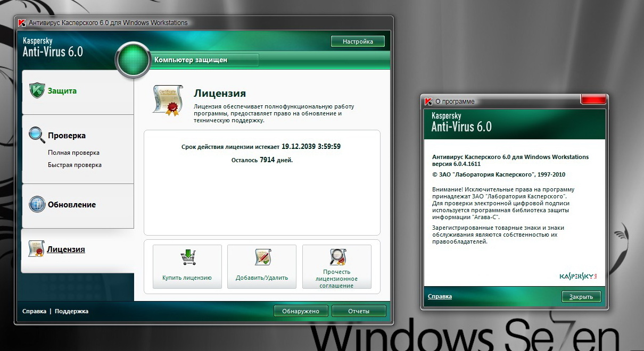This screenshot has height=351, width=644.
Task: Click the Обнаружено button
Action: pyautogui.click(x=301, y=311)
